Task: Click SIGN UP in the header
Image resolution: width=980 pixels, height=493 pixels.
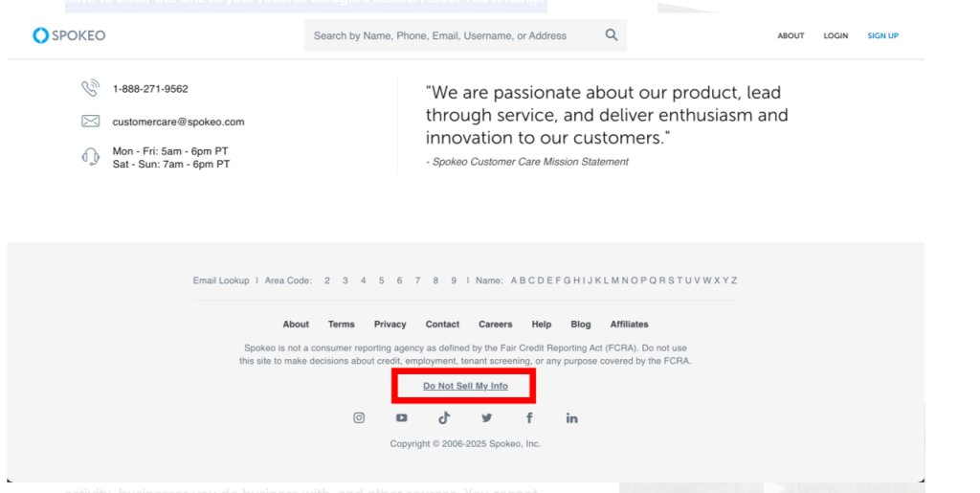Action: coord(882,35)
